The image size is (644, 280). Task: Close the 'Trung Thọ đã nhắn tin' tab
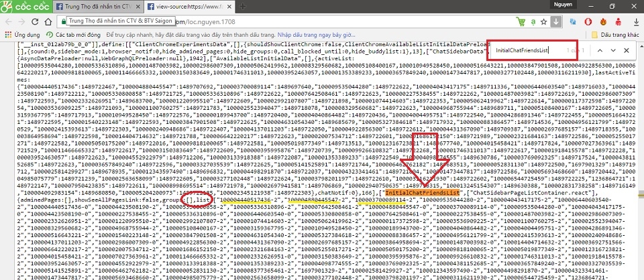138,7
